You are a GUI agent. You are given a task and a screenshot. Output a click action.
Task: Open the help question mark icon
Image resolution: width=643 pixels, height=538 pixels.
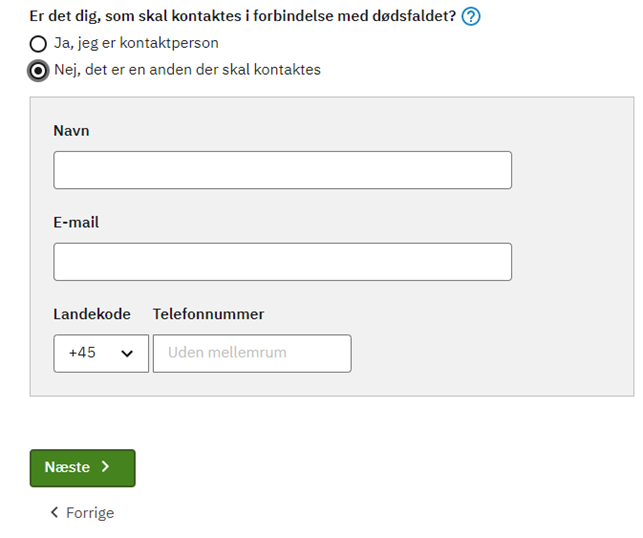tap(470, 17)
